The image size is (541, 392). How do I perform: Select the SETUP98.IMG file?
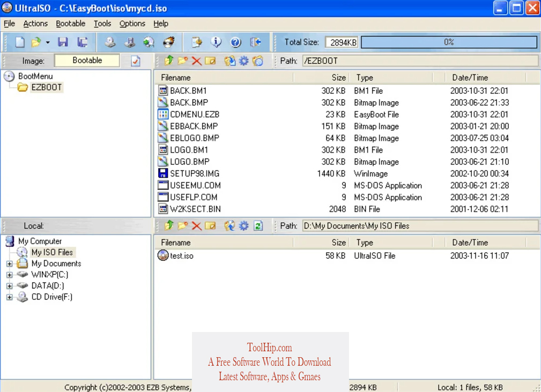(195, 174)
